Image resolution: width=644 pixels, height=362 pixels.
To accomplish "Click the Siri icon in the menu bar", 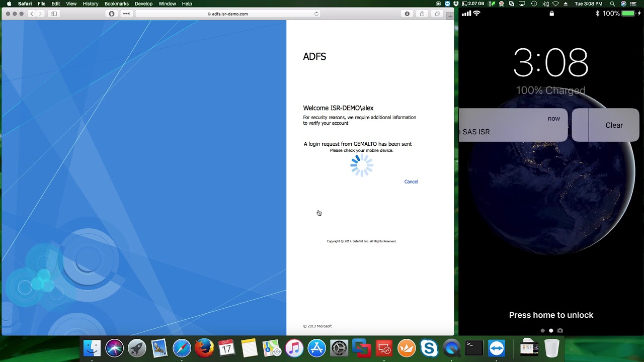I will click(624, 4).
